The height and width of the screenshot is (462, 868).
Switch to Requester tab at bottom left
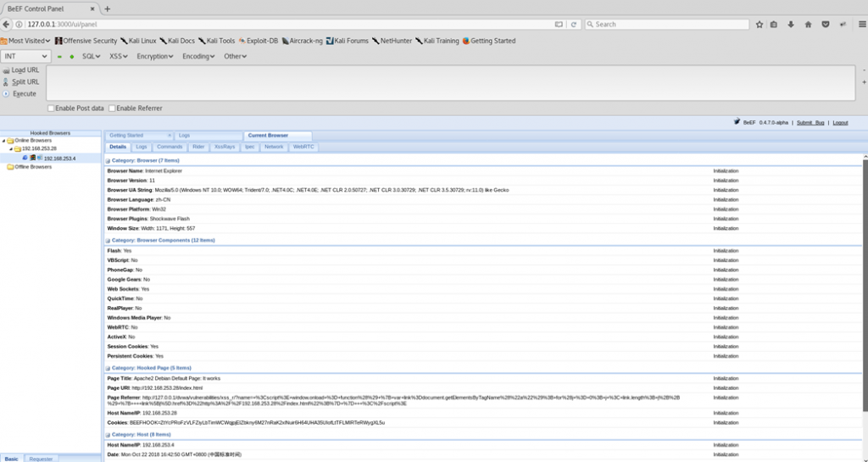(41, 459)
